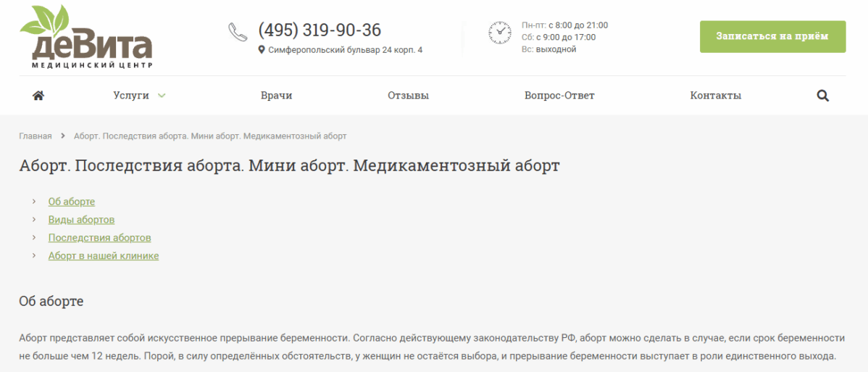This screenshot has height=372, width=868.
Task: Go to home via house icon
Action: click(38, 95)
